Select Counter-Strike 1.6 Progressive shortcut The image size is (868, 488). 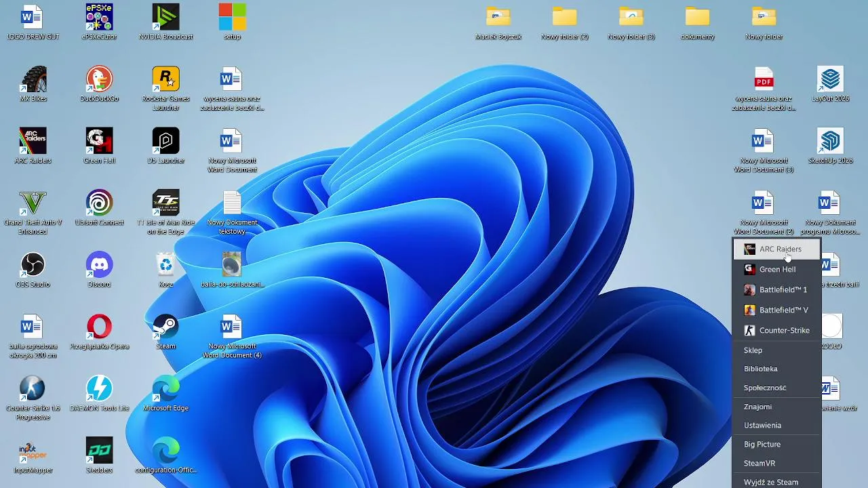pyautogui.click(x=33, y=399)
